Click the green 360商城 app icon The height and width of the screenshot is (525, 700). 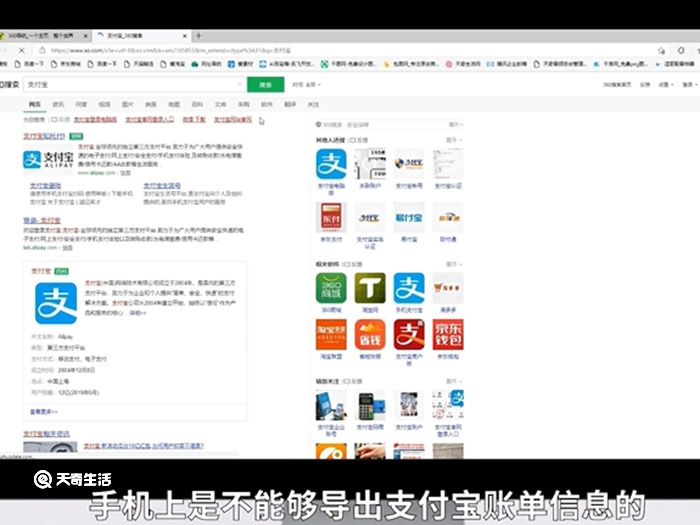click(331, 288)
